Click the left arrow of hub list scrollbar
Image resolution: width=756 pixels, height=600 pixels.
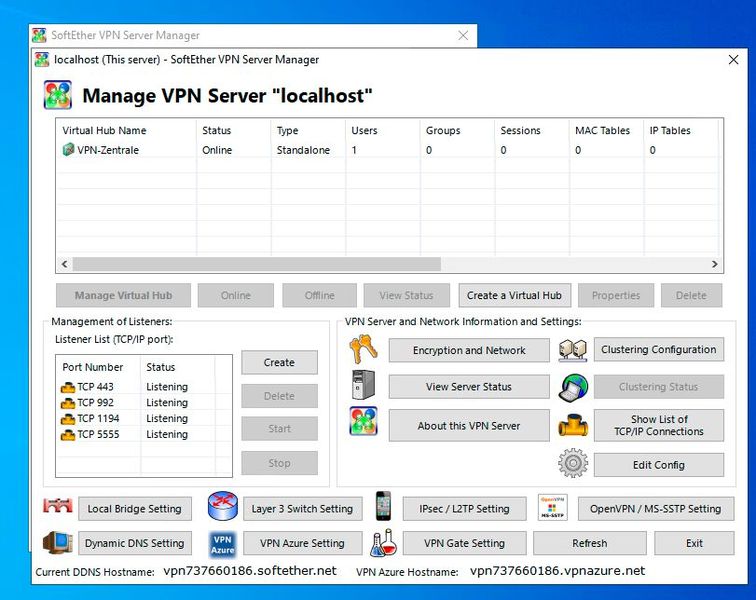tap(65, 264)
